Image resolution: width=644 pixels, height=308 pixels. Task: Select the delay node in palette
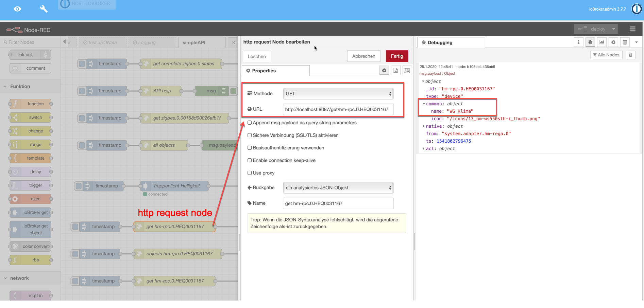[31, 172]
